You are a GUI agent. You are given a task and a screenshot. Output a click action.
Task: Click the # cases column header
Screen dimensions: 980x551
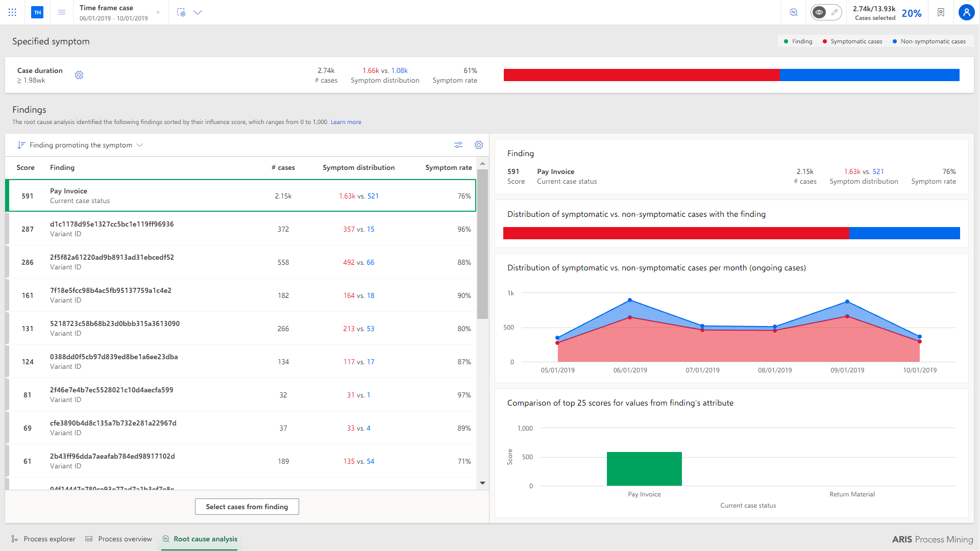(x=283, y=167)
